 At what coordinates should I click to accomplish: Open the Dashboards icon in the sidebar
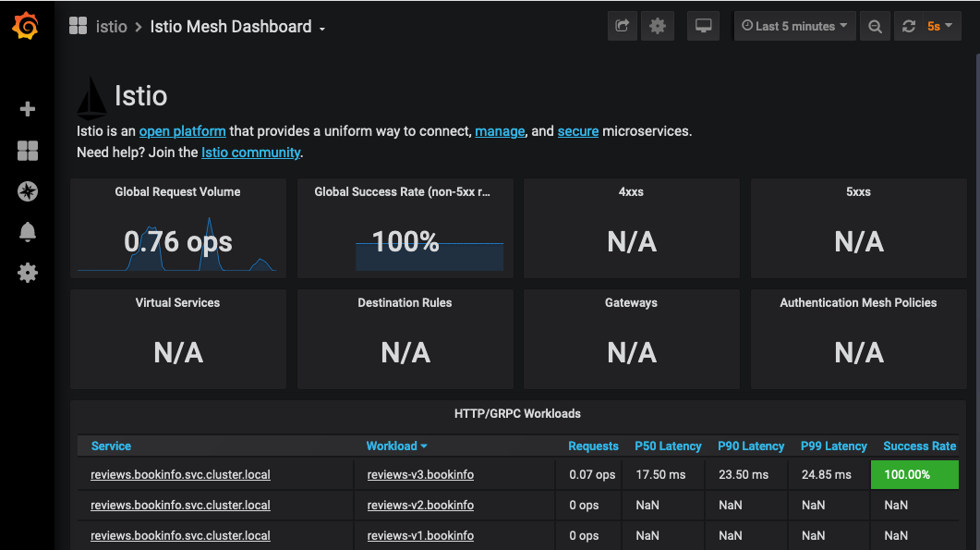tap(27, 150)
